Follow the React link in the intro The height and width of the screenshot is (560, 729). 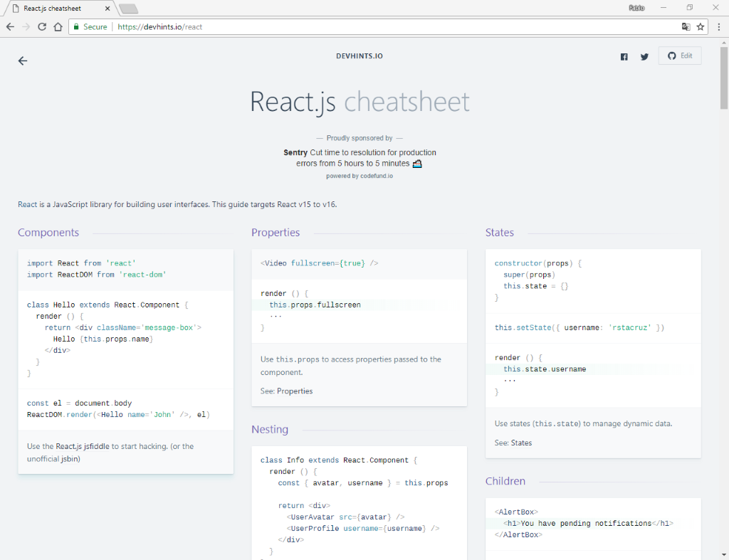(x=25, y=204)
